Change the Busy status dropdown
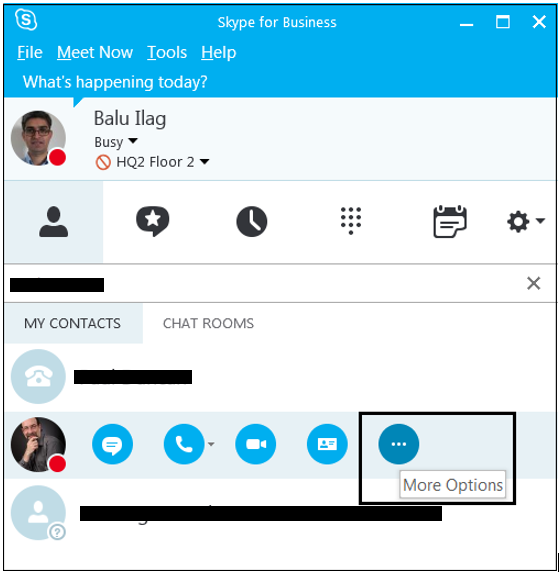This screenshot has width=559, height=572. [x=116, y=142]
